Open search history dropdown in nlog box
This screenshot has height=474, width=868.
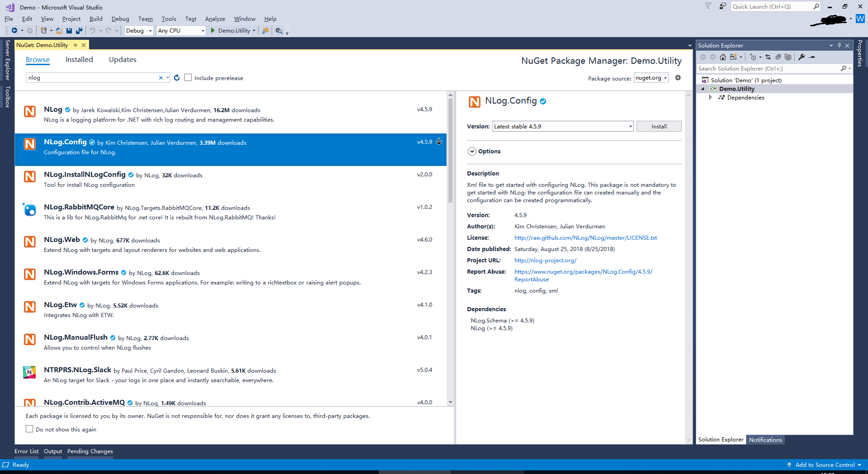coord(168,78)
